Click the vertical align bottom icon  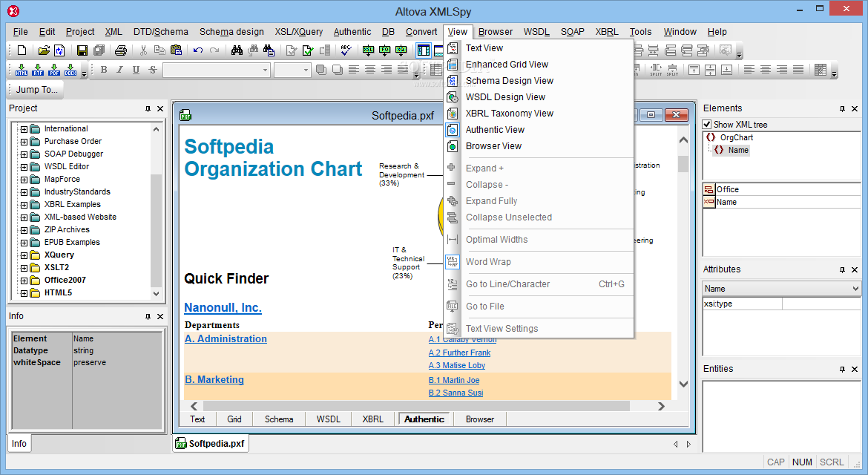[727, 69]
